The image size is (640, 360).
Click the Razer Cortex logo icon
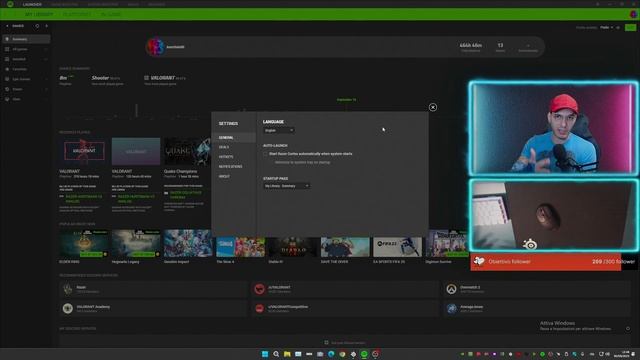(10, 4)
